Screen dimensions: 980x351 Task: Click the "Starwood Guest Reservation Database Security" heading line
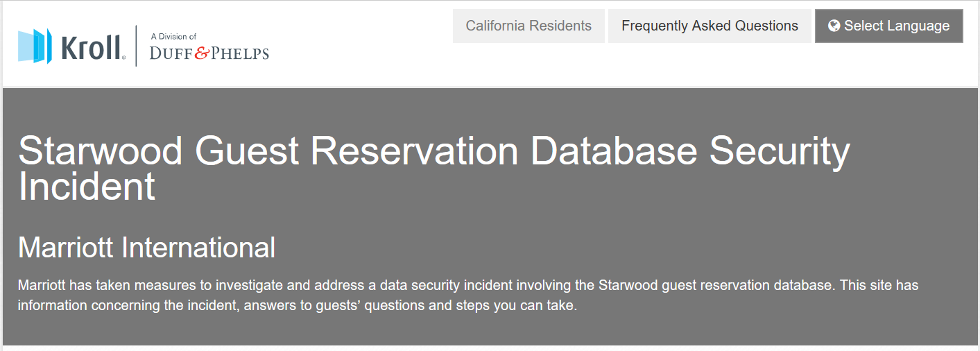pos(434,151)
